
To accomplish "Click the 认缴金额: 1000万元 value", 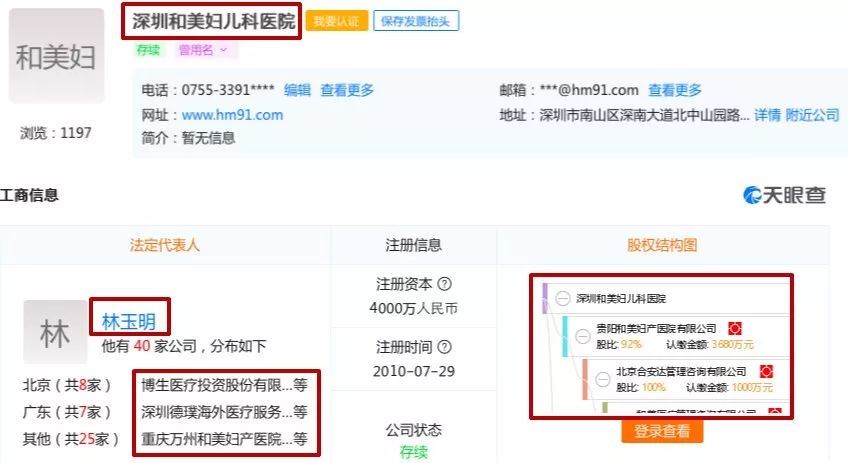I will click(730, 388).
